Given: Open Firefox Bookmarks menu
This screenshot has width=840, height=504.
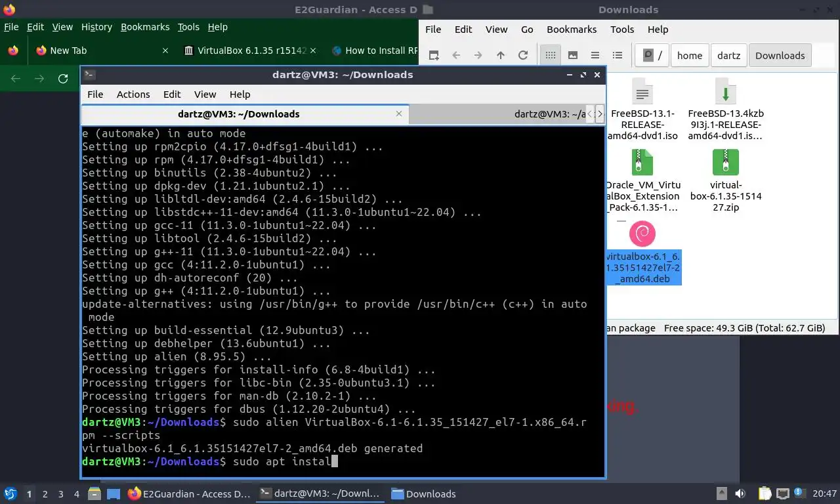Looking at the screenshot, I should coord(145,27).
